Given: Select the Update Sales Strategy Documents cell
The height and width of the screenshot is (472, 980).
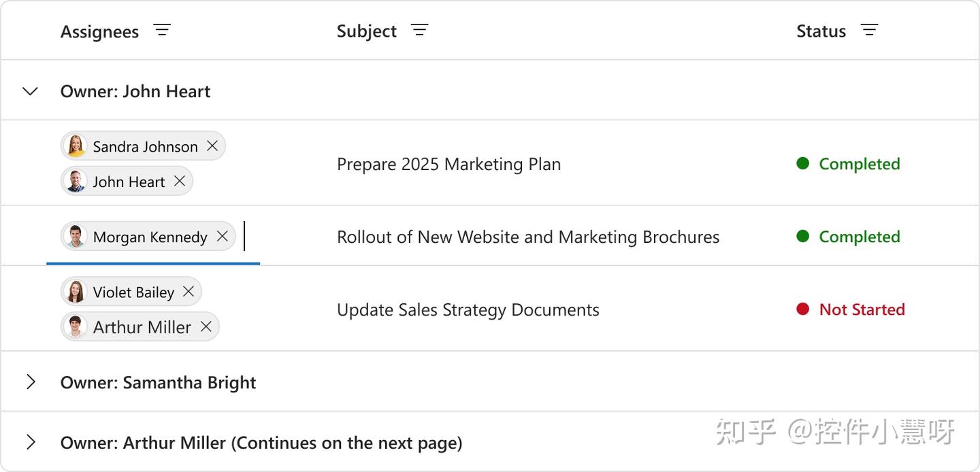Looking at the screenshot, I should [468, 310].
